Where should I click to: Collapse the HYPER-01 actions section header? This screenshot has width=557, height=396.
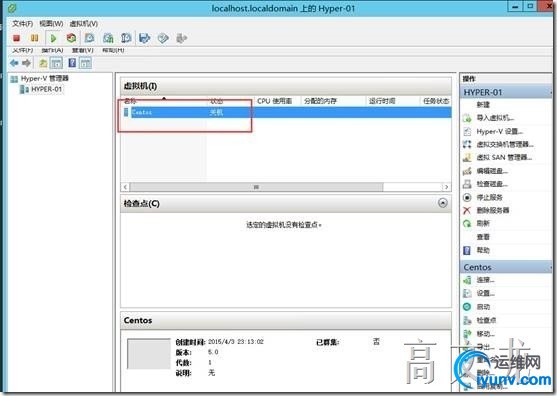506,92
